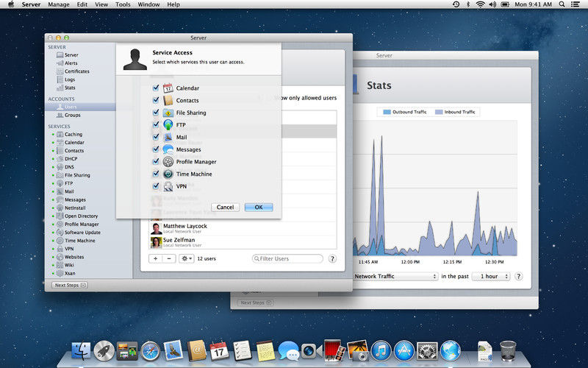
Task: Open the Server menu in the menu bar
Action: tap(31, 4)
